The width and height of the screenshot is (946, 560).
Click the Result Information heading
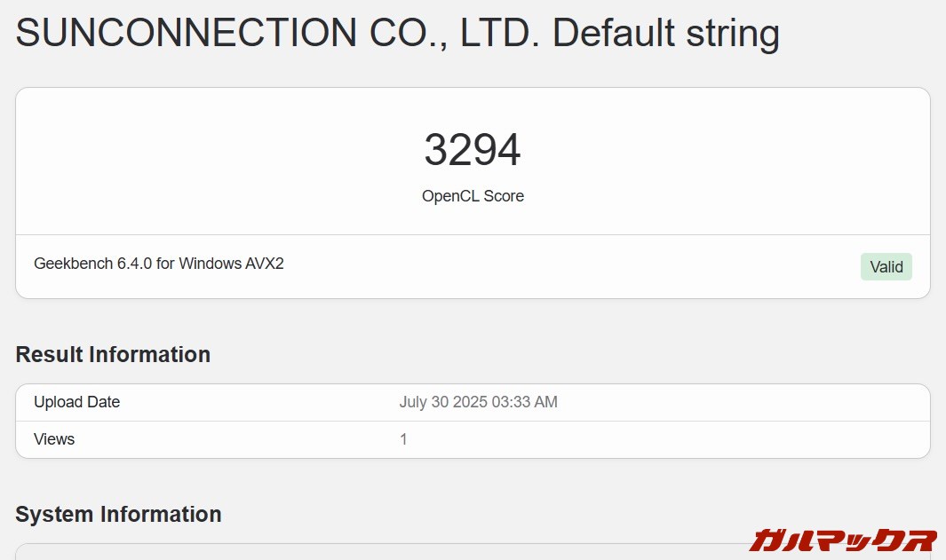click(x=113, y=354)
